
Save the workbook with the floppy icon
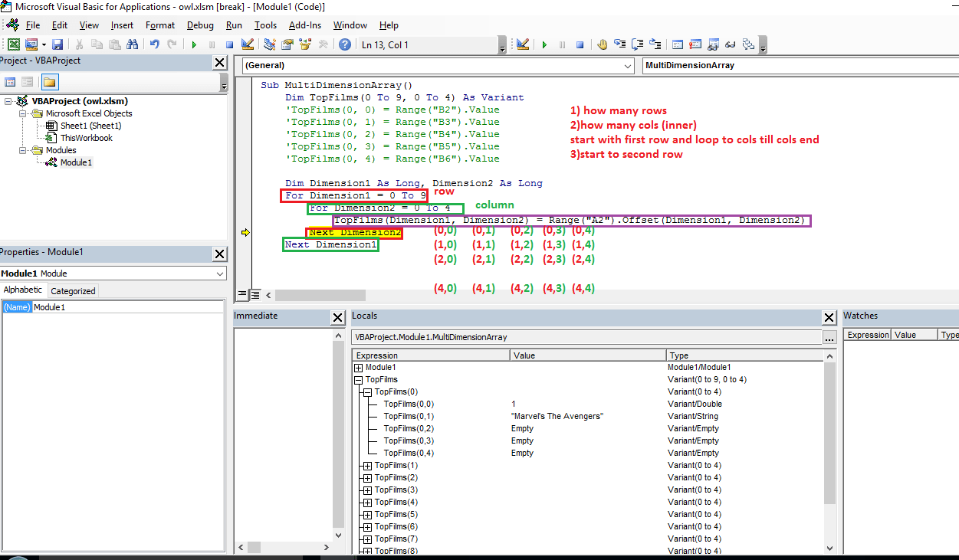tap(57, 44)
